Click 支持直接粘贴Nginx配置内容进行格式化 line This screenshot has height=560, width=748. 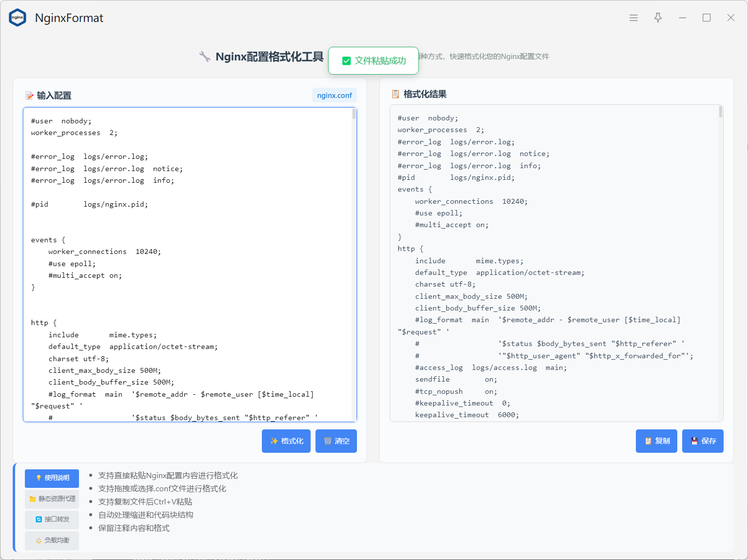tap(168, 475)
